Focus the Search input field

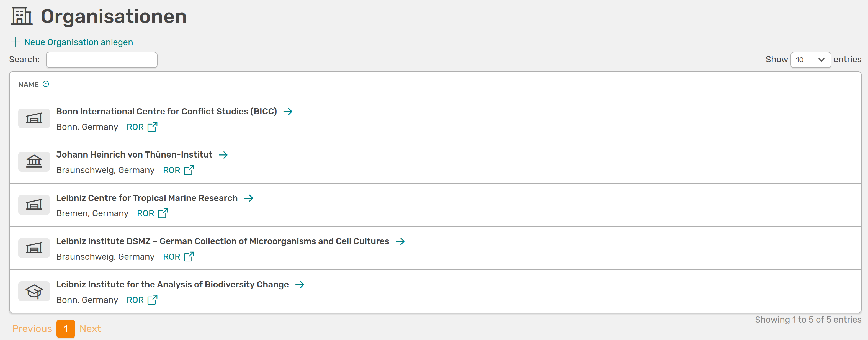coord(101,60)
